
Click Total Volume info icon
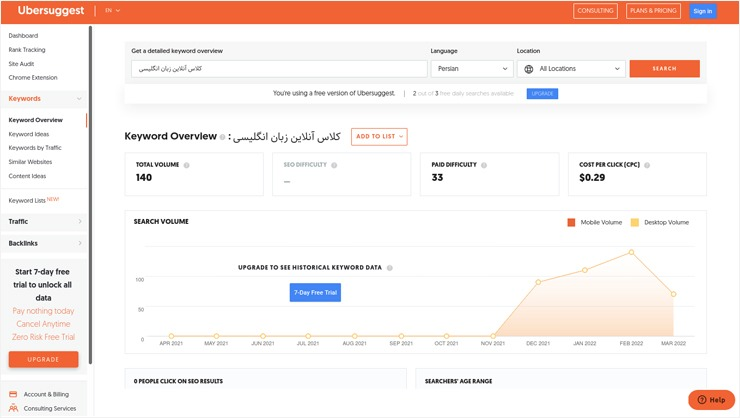[x=186, y=165]
